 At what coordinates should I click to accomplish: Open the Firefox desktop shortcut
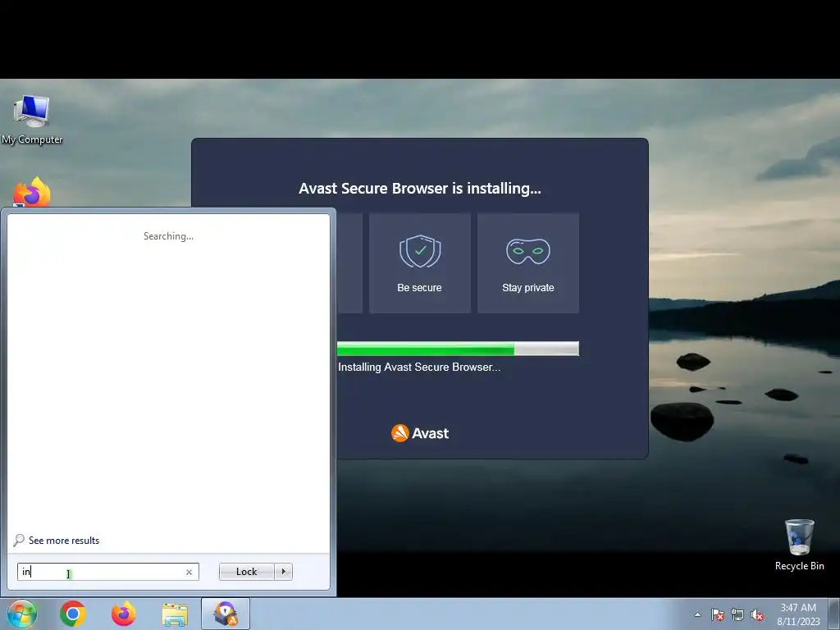point(32,192)
